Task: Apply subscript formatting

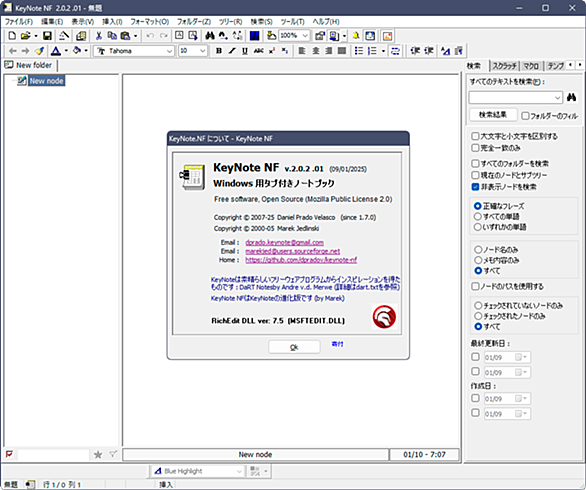Action: click(285, 51)
